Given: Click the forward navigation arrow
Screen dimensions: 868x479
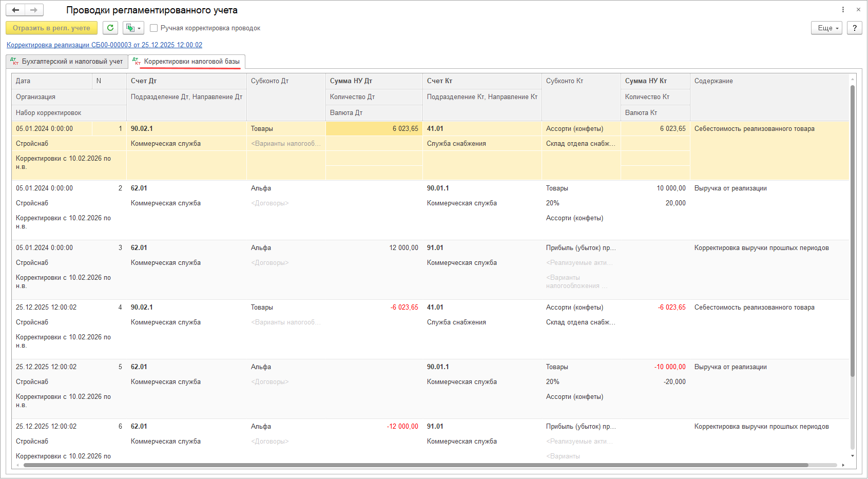Looking at the screenshot, I should tap(34, 10).
